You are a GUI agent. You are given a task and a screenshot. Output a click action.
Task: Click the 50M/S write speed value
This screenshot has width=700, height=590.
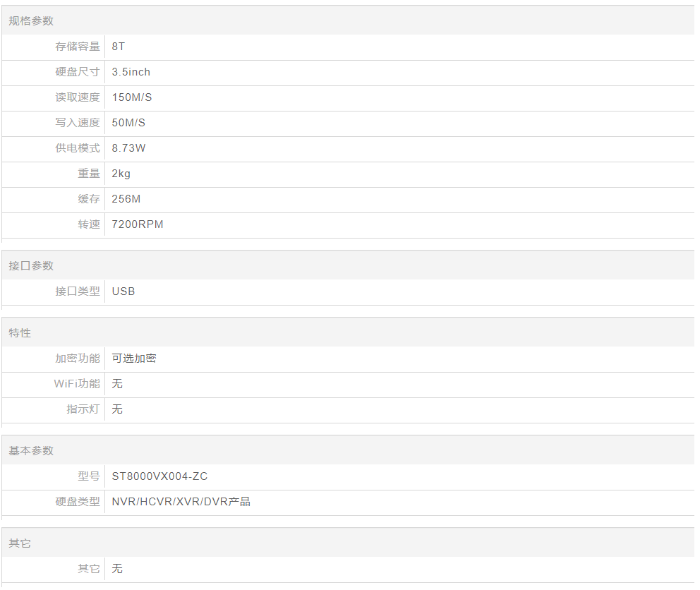coord(128,123)
